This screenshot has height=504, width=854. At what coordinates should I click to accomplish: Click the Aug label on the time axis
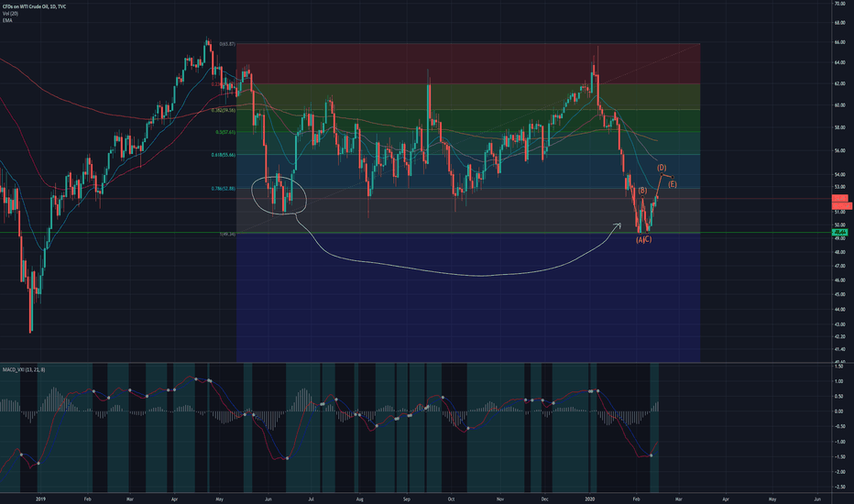tap(359, 499)
